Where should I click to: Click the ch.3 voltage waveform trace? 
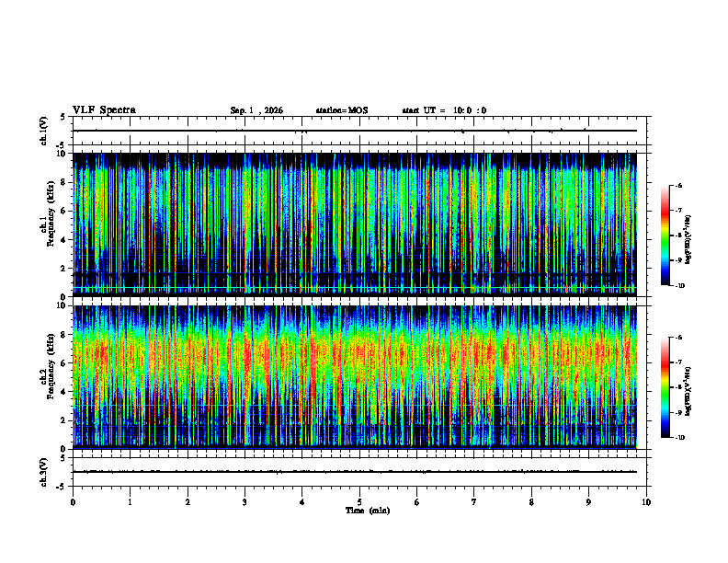[x=355, y=472]
